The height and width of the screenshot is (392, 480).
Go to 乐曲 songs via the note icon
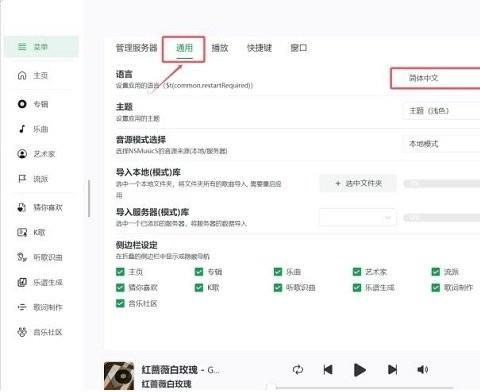coord(22,129)
